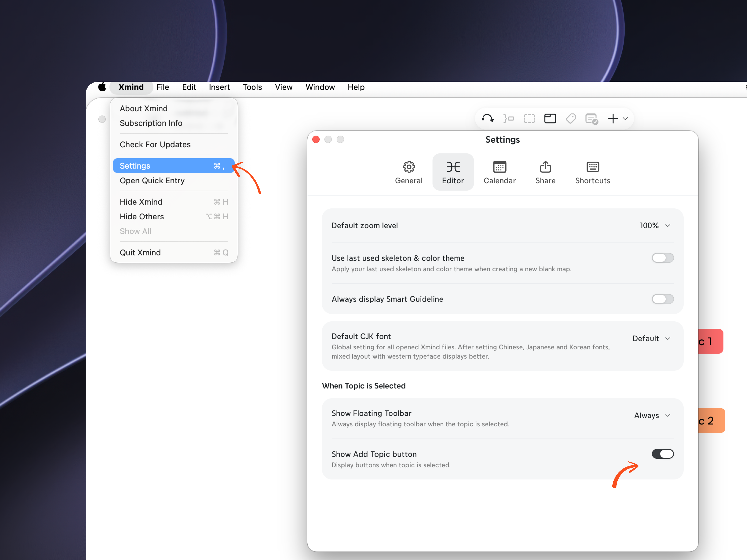The height and width of the screenshot is (560, 747).
Task: Open the General settings tab
Action: pos(409,172)
